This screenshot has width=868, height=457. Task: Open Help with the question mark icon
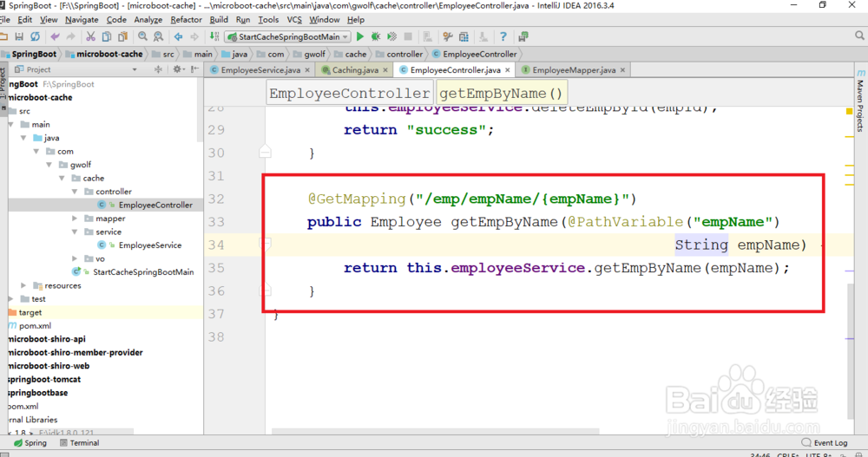click(x=503, y=36)
